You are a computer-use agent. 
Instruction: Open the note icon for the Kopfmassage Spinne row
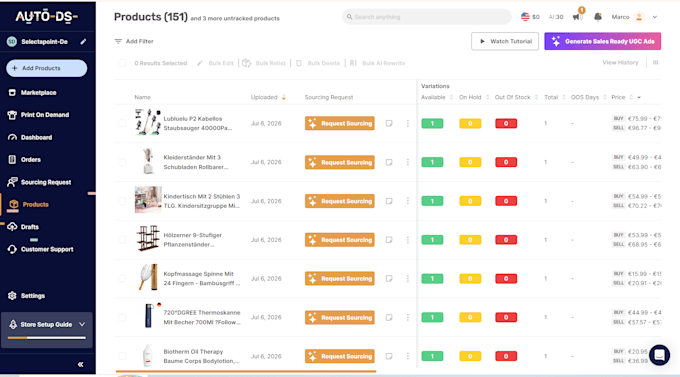pyautogui.click(x=389, y=279)
